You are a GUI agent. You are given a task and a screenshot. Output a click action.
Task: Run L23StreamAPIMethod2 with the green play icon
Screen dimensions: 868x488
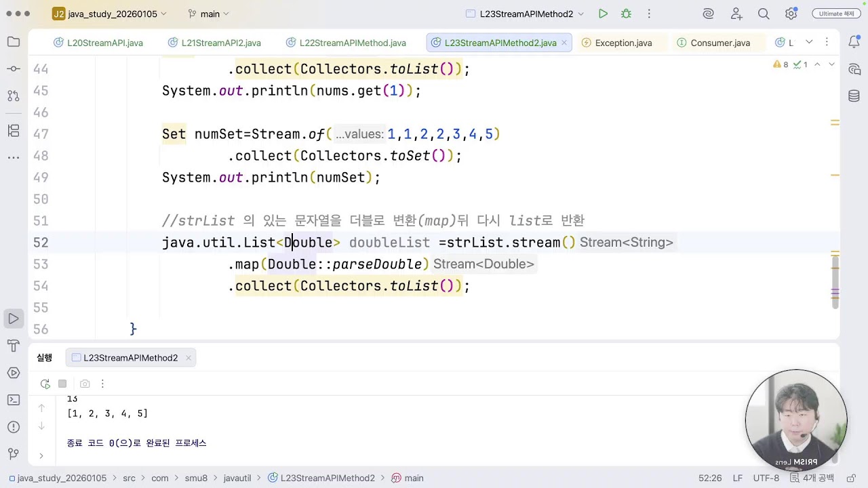[603, 14]
